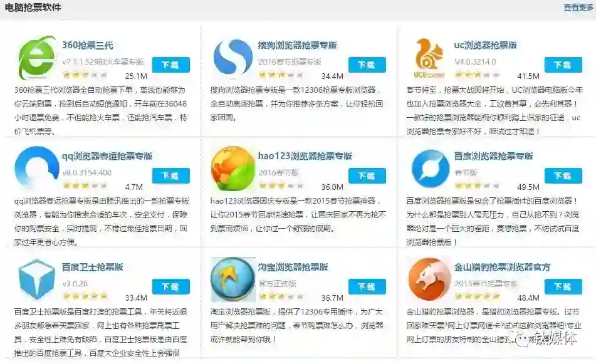Click the 360抢票三代 green browser icon
Screen dimensions: 596x364
[x=37, y=58]
